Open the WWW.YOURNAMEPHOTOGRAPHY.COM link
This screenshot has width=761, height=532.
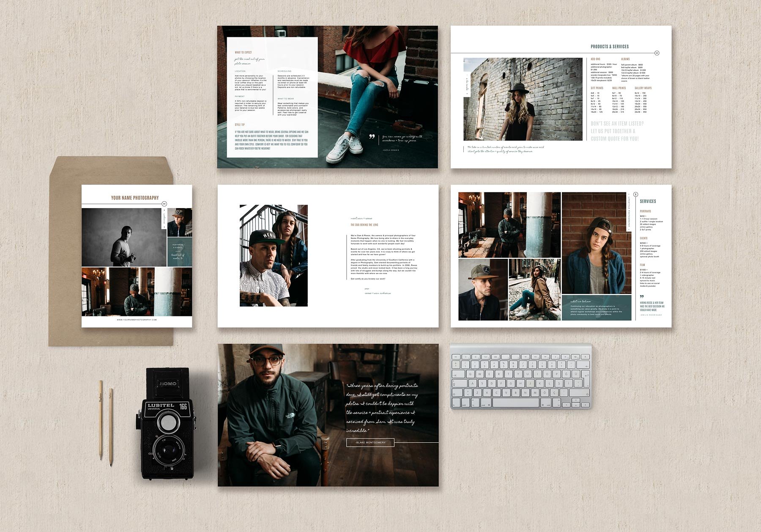[137, 320]
